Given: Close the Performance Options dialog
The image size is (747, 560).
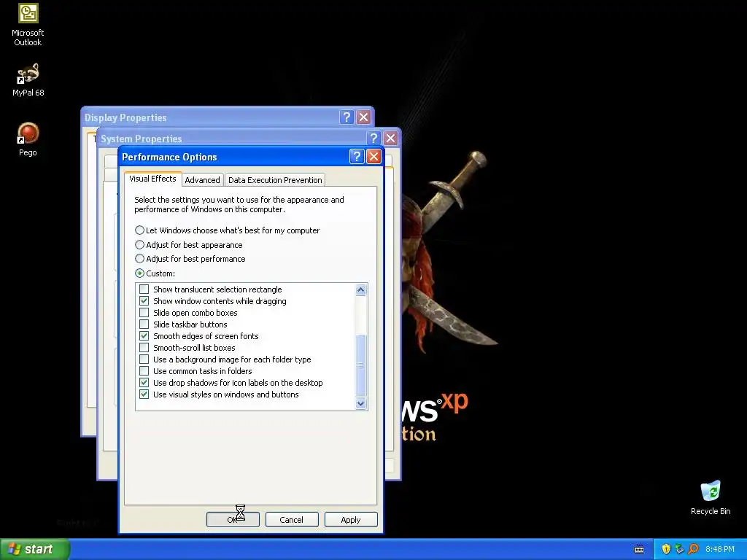Looking at the screenshot, I should tap(374, 157).
